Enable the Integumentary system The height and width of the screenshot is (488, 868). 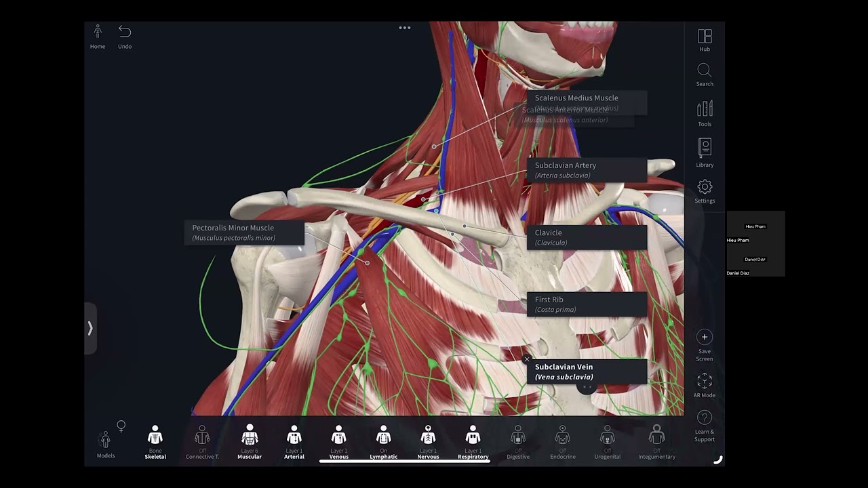[656, 443]
